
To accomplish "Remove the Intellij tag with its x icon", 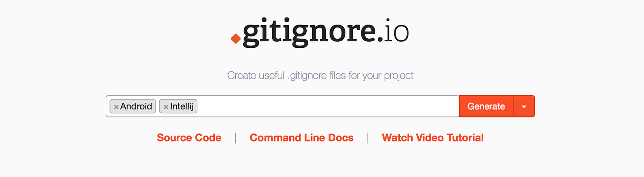I will pyautogui.click(x=166, y=107).
